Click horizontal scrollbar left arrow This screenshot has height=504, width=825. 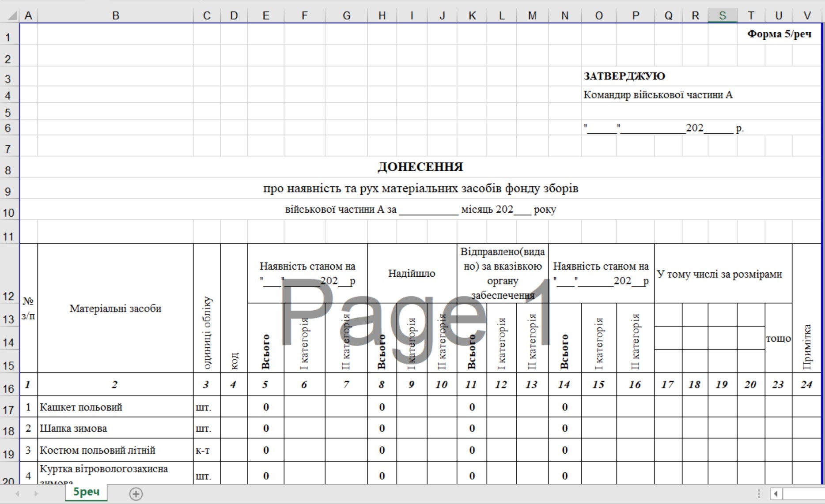click(776, 493)
